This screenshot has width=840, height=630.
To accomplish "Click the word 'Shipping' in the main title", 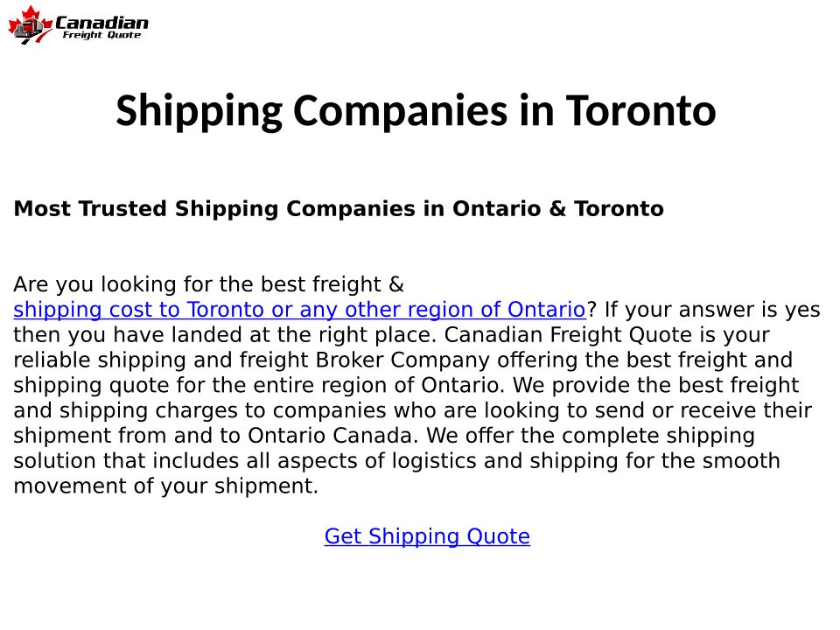I will 199,111.
